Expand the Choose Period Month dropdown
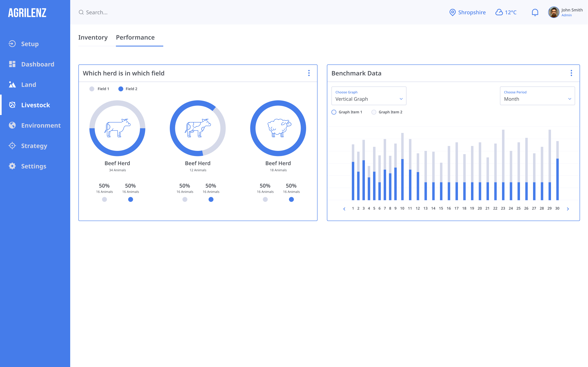588x367 pixels. pos(537,96)
